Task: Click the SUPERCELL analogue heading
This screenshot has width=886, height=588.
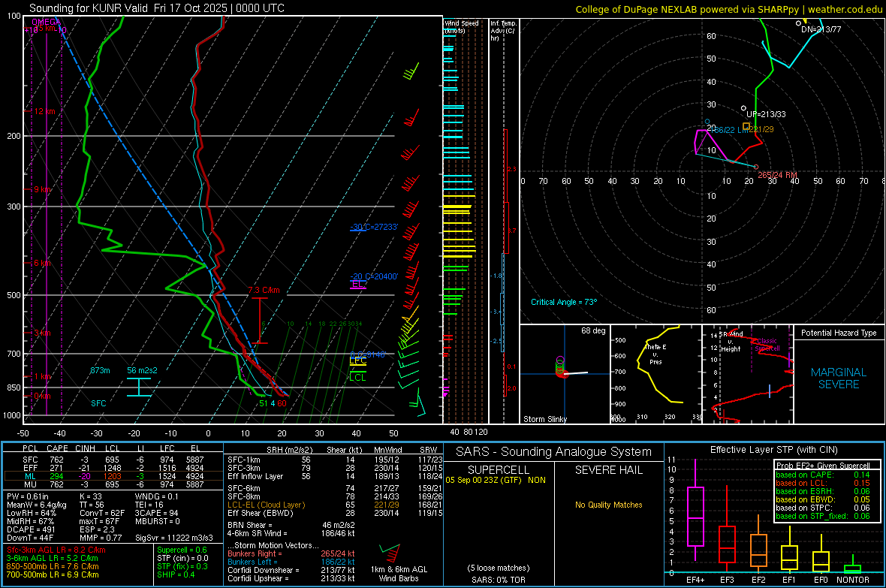Action: click(x=499, y=470)
